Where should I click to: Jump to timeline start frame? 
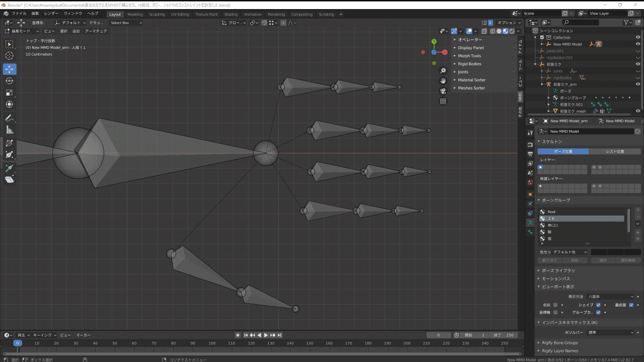246,335
